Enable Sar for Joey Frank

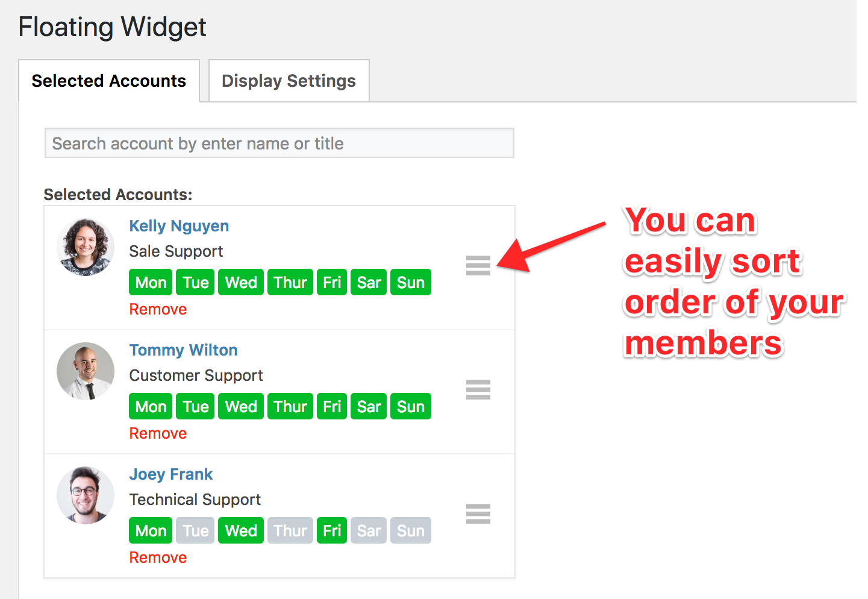[x=369, y=531]
